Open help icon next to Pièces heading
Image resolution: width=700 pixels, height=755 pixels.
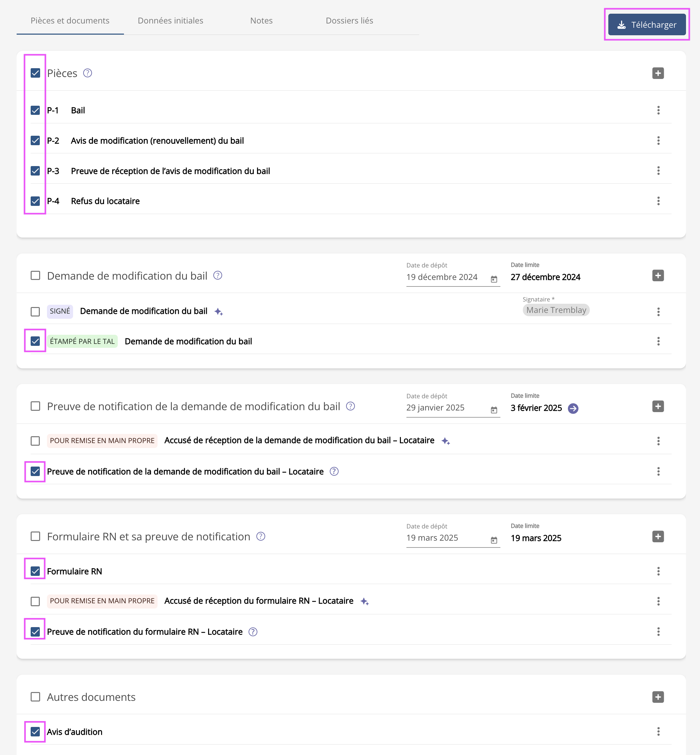(87, 73)
